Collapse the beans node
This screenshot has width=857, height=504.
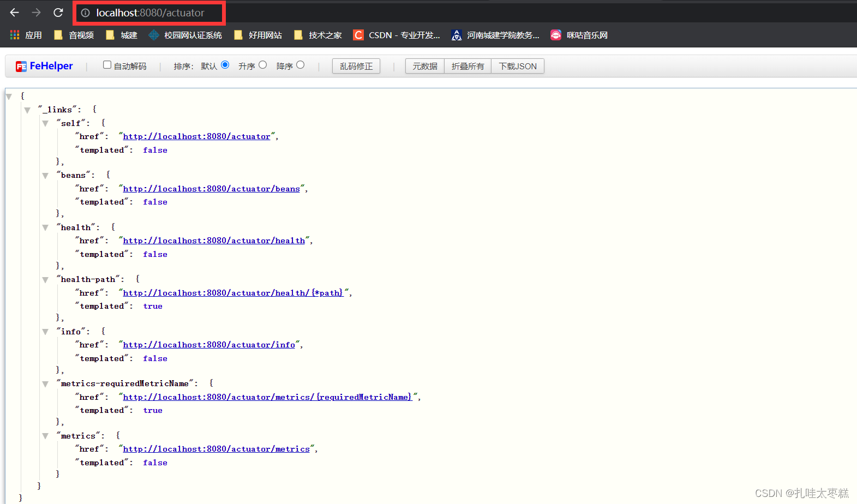click(x=46, y=176)
